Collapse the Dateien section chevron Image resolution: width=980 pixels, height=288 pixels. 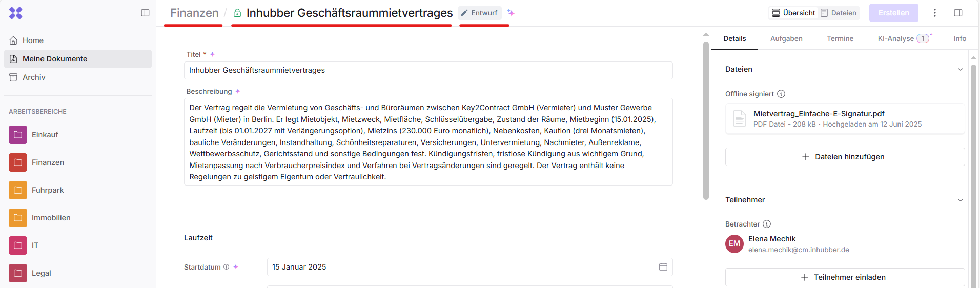[x=960, y=70]
